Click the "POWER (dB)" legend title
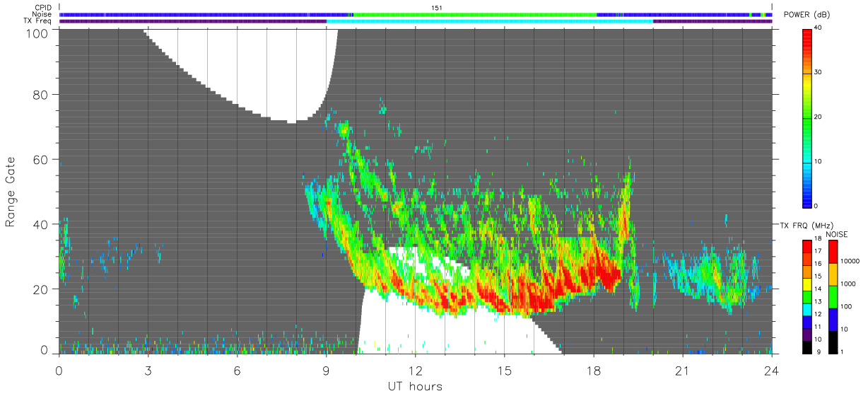 (x=807, y=15)
